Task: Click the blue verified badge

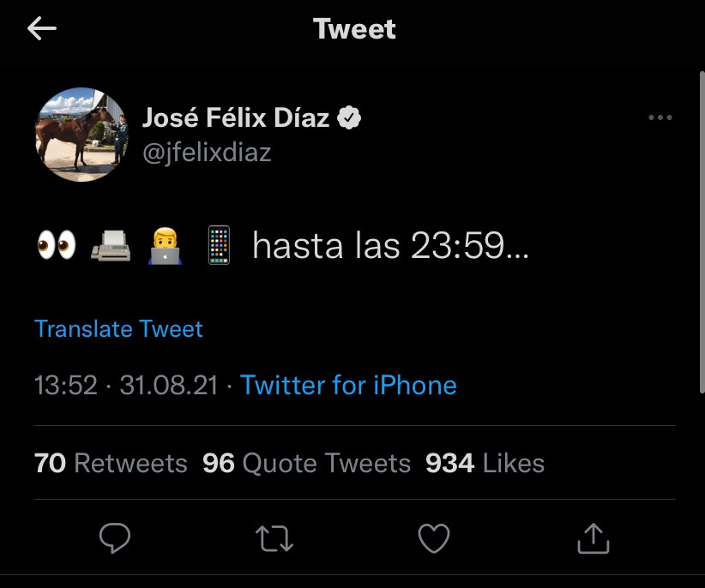Action: (x=348, y=118)
